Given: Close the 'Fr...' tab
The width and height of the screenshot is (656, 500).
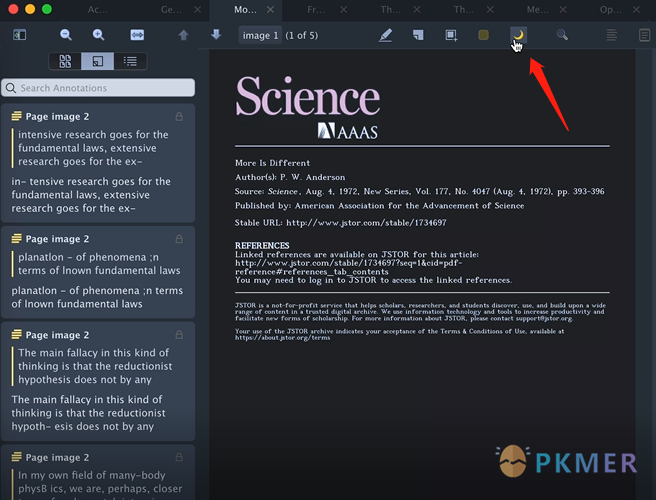Looking at the screenshot, I should tap(343, 10).
